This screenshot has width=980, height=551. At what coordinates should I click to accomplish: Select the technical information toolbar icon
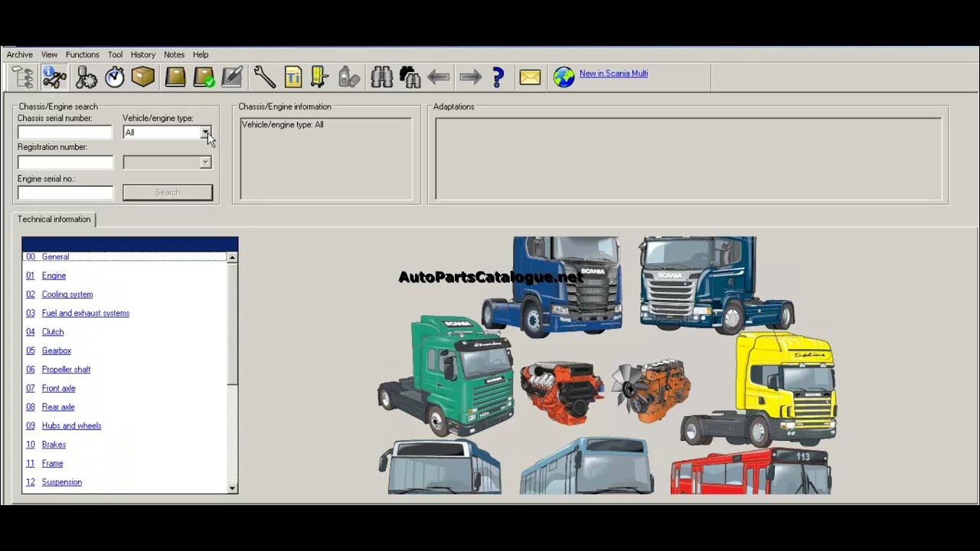pos(54,77)
